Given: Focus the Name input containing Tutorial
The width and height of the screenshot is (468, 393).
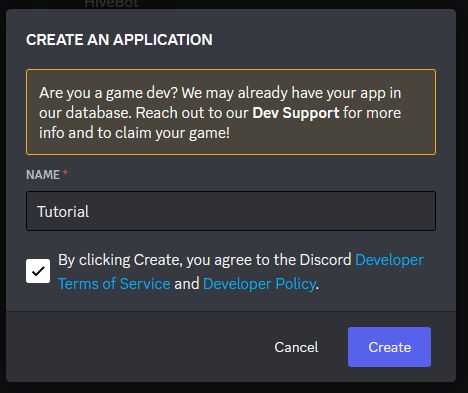Looking at the screenshot, I should pyautogui.click(x=231, y=211).
